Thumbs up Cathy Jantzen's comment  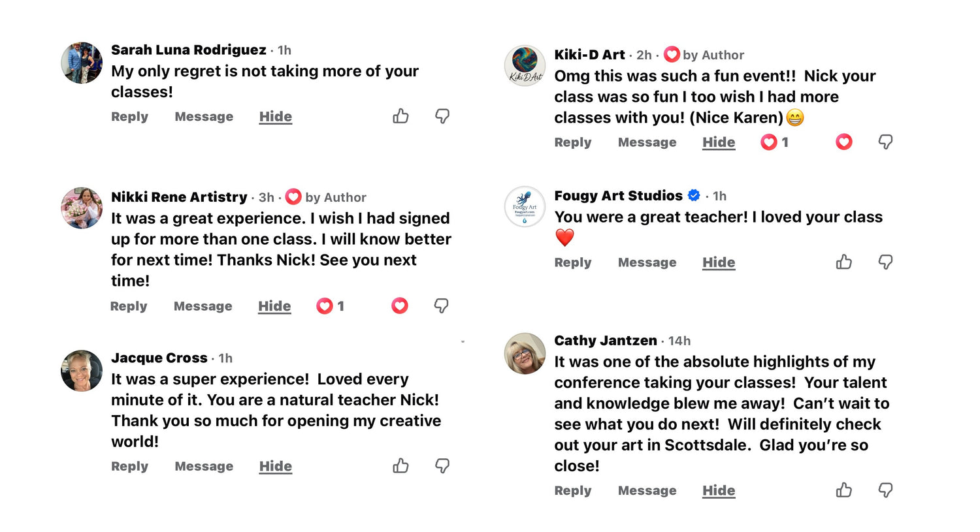pyautogui.click(x=843, y=490)
